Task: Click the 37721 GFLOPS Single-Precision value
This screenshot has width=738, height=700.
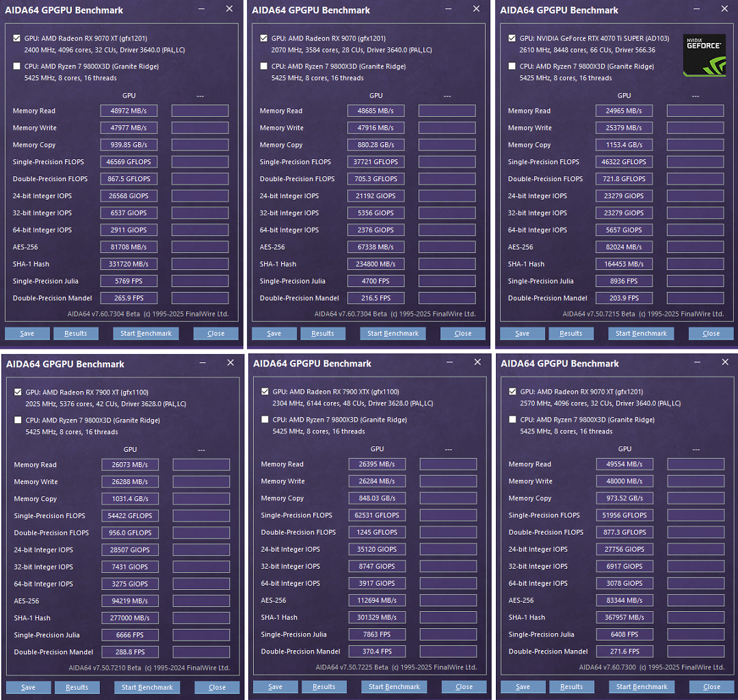Action: coord(376,162)
